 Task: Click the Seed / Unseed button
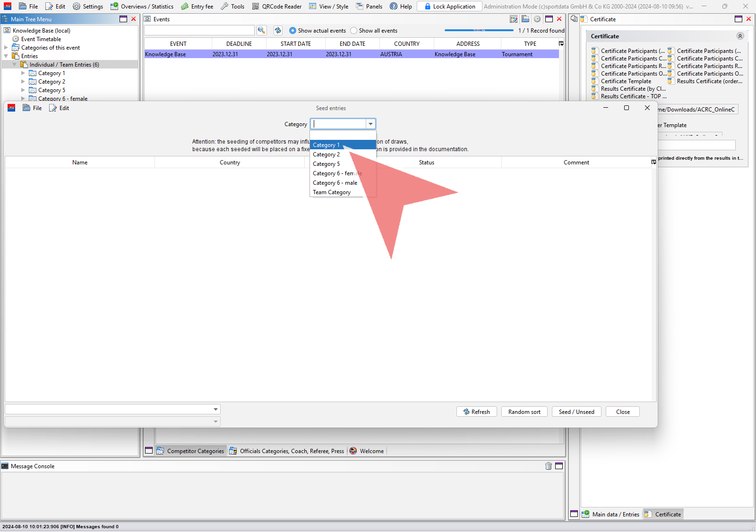[x=576, y=412]
